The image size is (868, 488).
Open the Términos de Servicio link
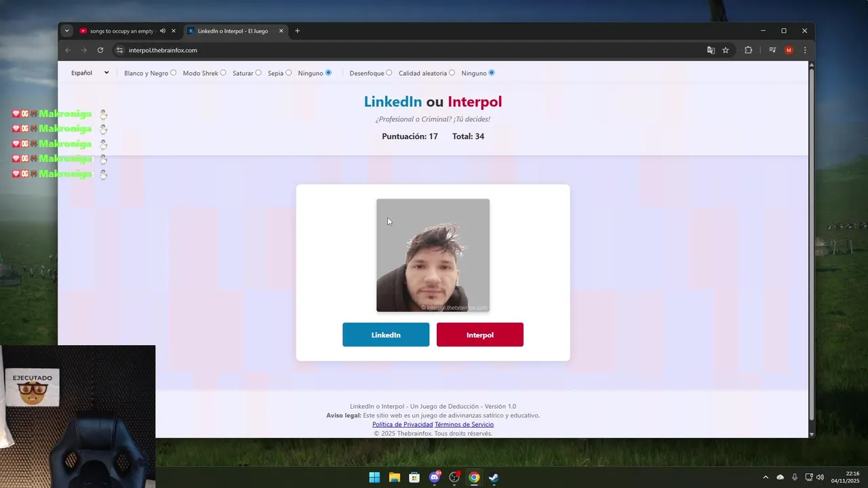[464, 424]
